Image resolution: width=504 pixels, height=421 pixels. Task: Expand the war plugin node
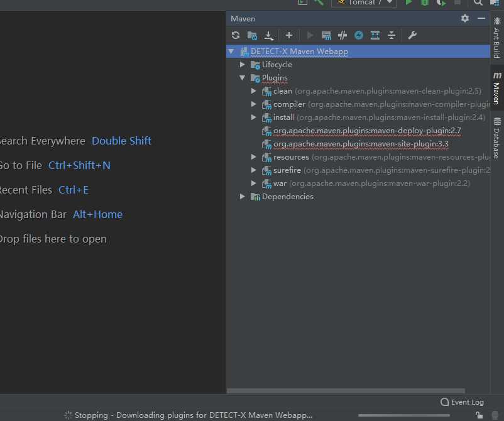pyautogui.click(x=254, y=183)
